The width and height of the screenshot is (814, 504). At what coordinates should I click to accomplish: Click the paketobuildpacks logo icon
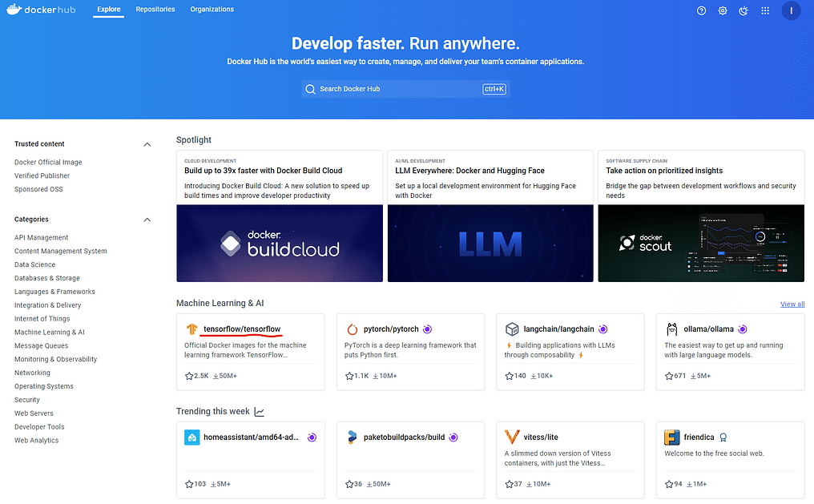352,437
